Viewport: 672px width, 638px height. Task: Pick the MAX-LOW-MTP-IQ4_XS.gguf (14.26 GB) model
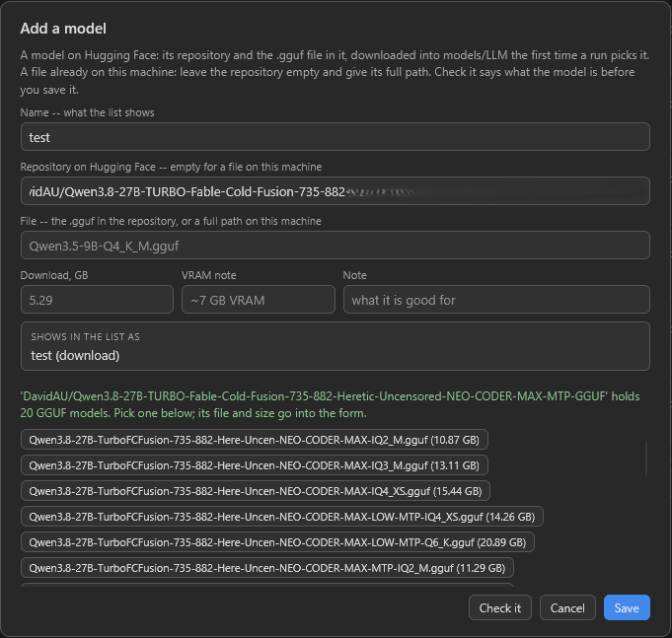click(282, 517)
